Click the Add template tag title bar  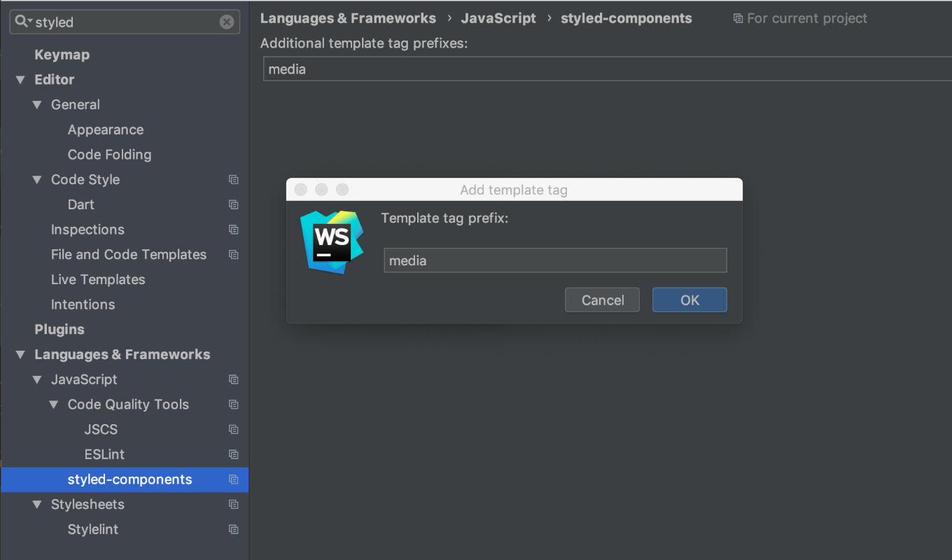[x=514, y=190]
